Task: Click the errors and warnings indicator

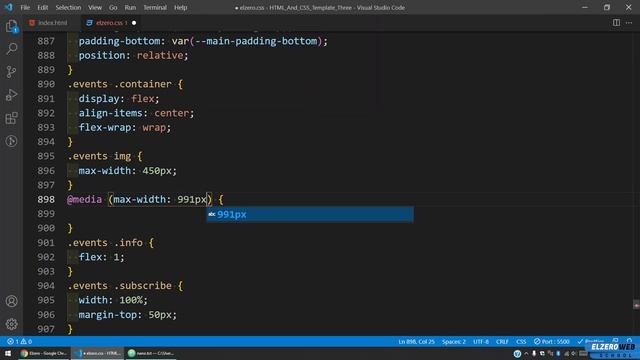Action: 19,341
